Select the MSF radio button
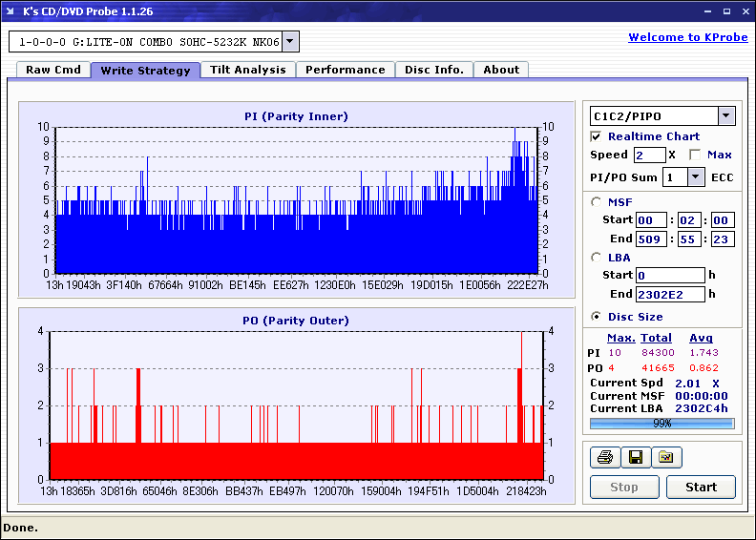Viewport: 756px width, 540px height. 597,201
